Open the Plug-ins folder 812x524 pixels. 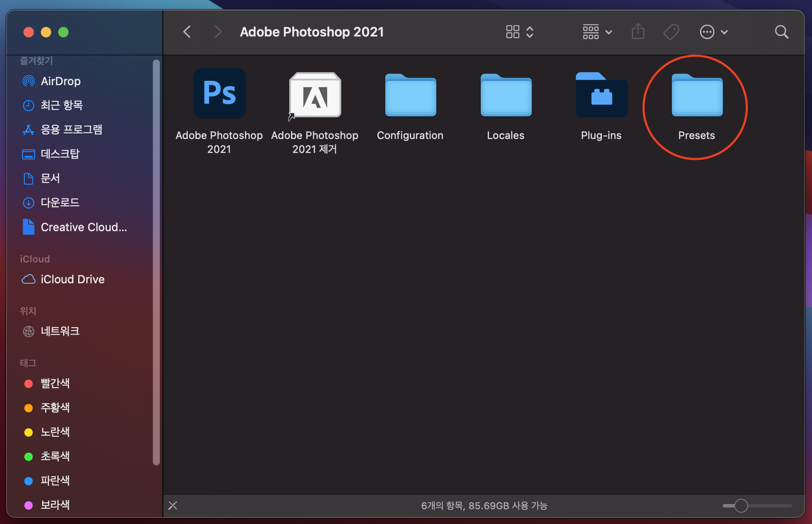click(x=601, y=95)
